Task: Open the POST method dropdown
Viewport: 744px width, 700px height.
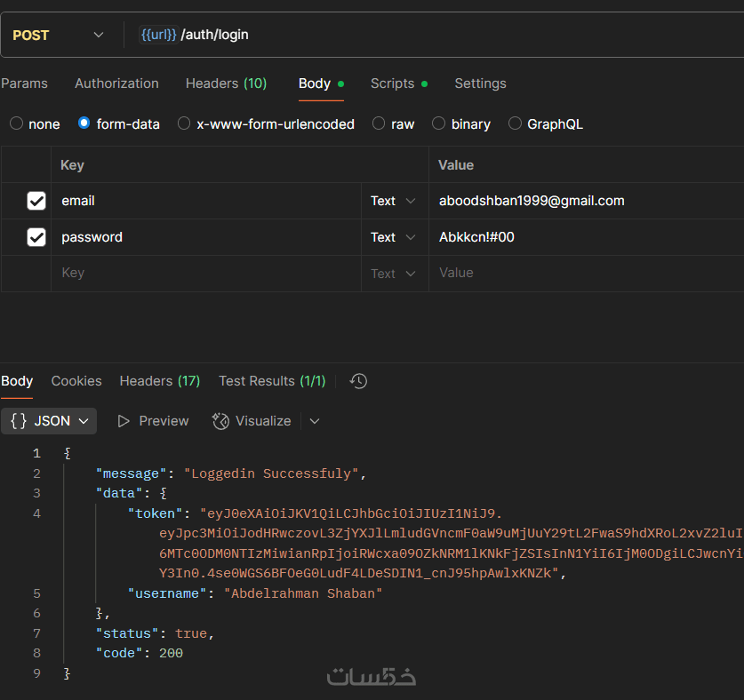Action: click(59, 36)
